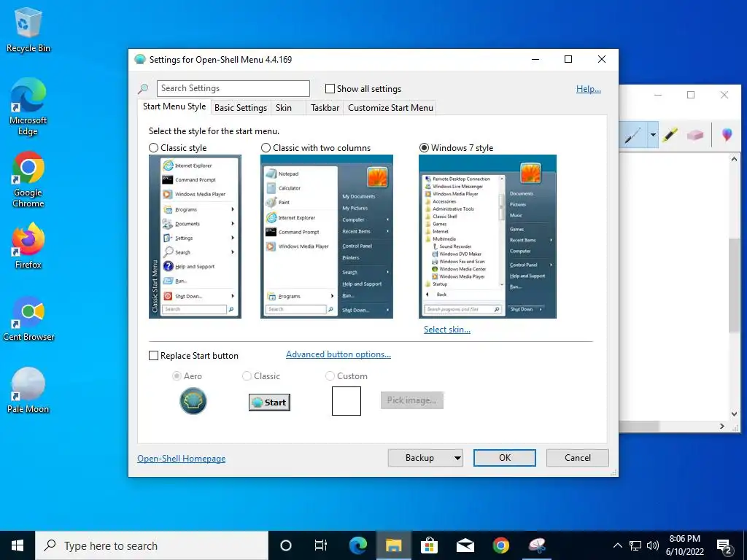Select the Windows 7 style radio button
The image size is (747, 560).
pyautogui.click(x=424, y=148)
